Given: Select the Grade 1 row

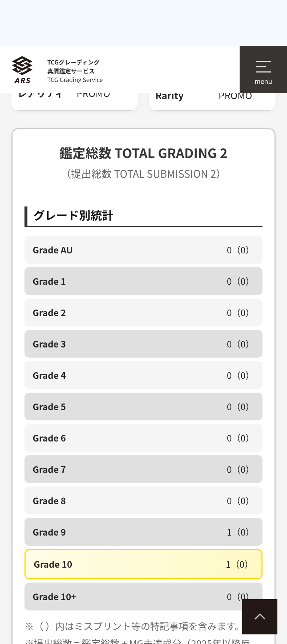Looking at the screenshot, I should 143,281.
